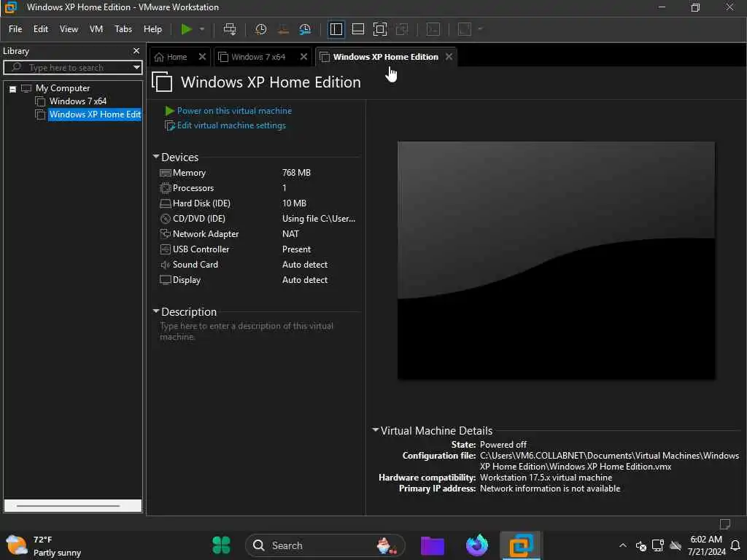Select Windows XP Home Edition tree item
Viewport: 747px width, 560px height.
(x=95, y=114)
